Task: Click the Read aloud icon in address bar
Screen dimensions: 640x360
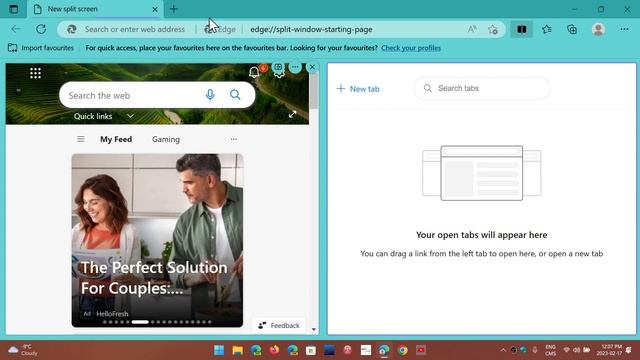Action: [472, 29]
